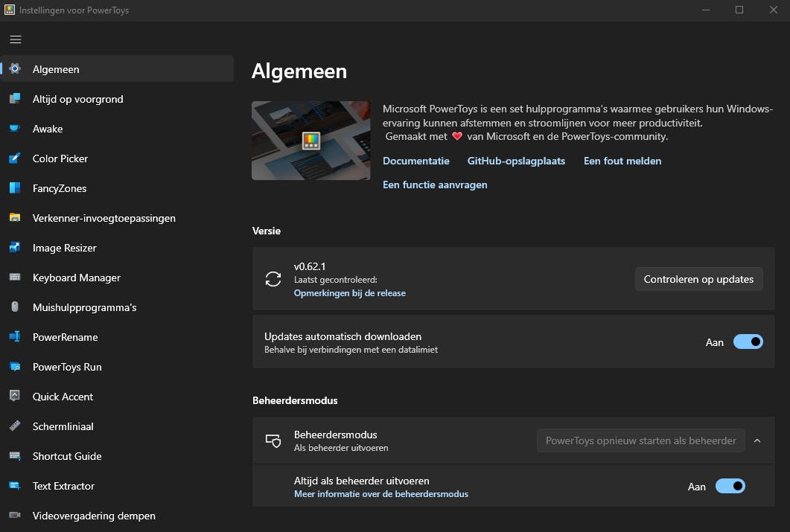
Task: Select the Awake module icon
Action: click(15, 129)
